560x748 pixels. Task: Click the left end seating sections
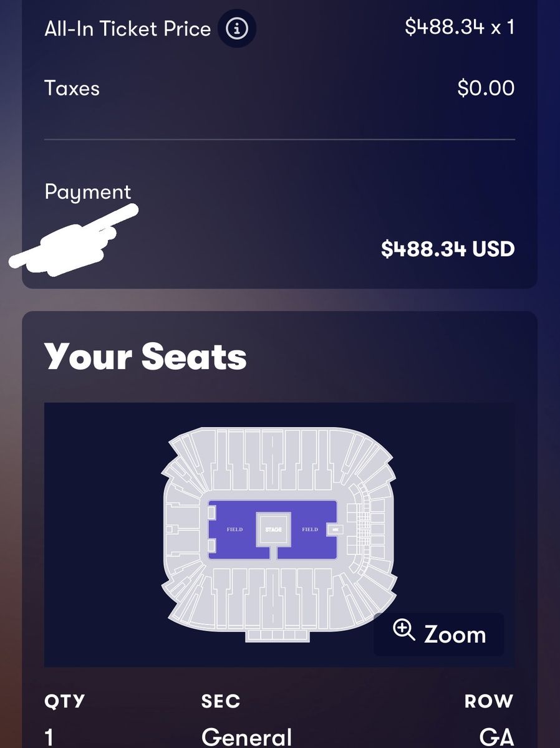(182, 530)
